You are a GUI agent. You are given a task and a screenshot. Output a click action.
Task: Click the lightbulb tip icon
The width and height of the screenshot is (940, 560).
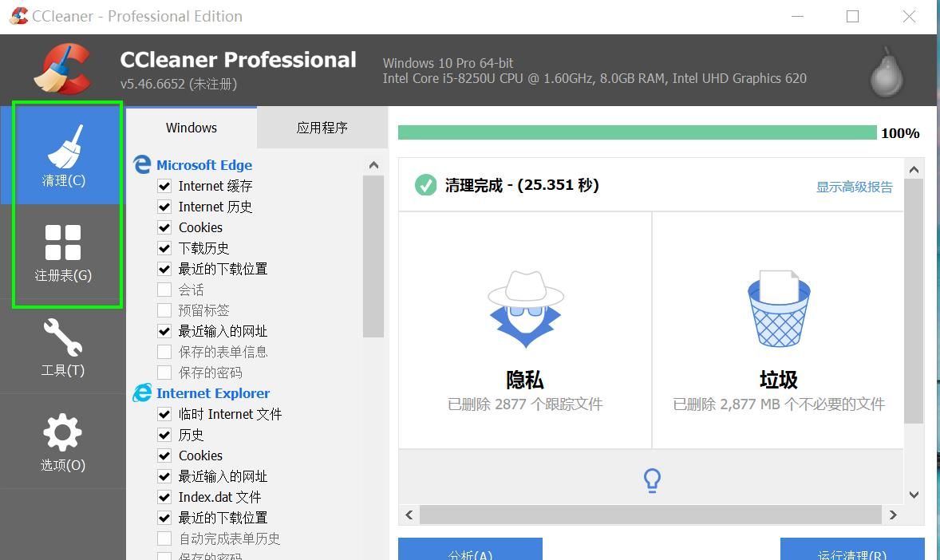click(651, 479)
